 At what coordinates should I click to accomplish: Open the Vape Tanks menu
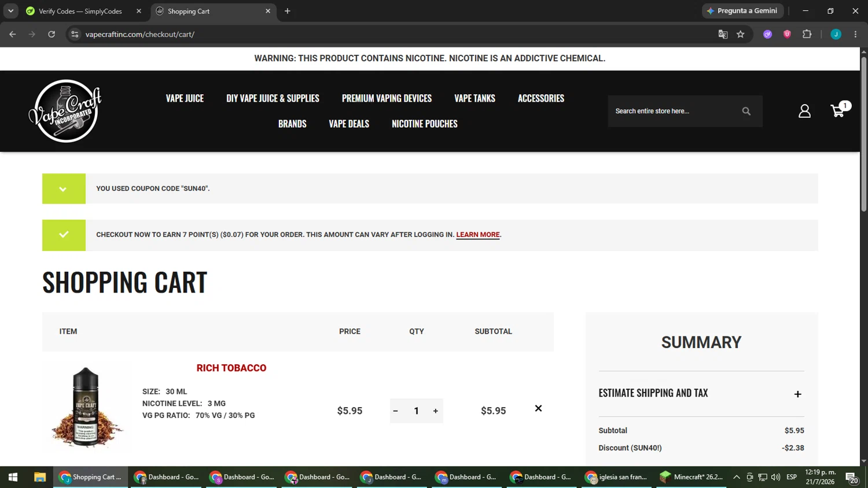(x=475, y=98)
